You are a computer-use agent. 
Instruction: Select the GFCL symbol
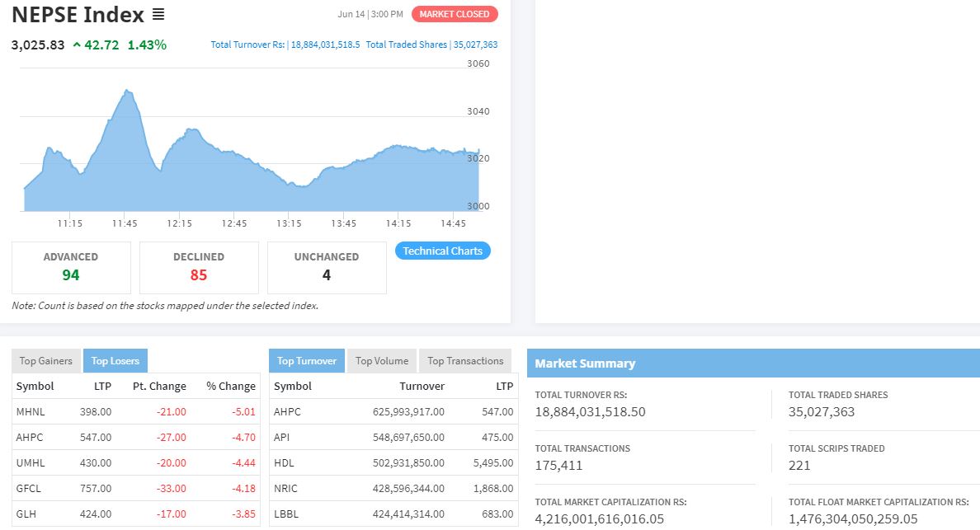click(x=28, y=489)
